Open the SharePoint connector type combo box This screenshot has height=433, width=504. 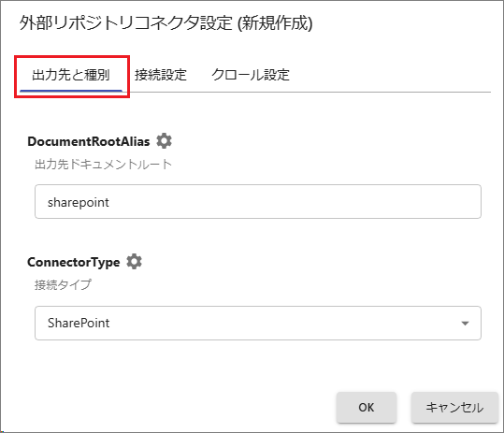258,323
